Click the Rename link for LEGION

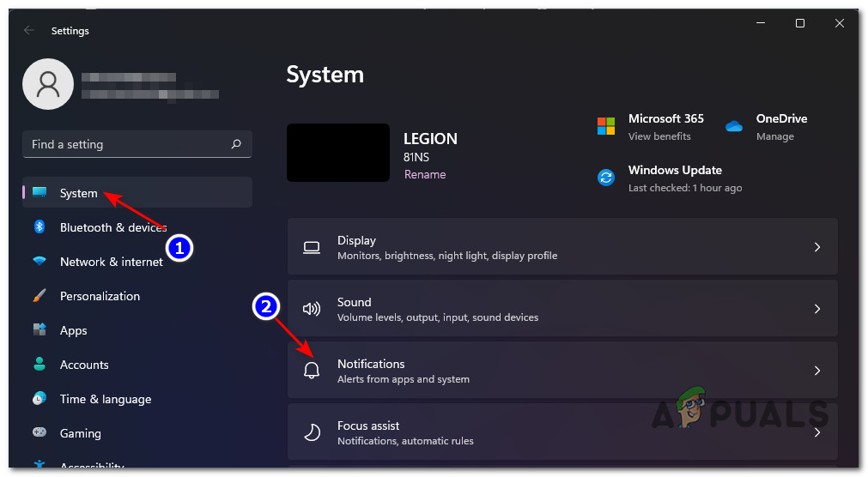coord(425,174)
